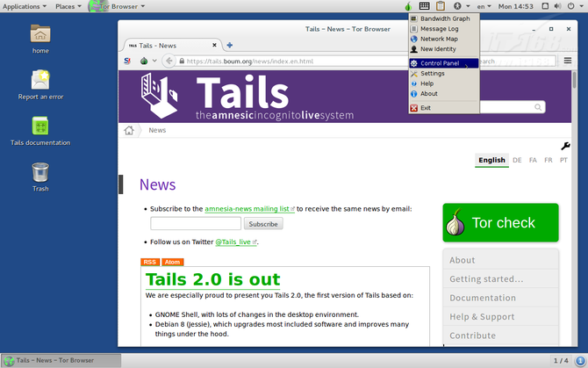This screenshot has width=588, height=368.
Task: Open the en keyboard layout dropdown
Action: [484, 6]
